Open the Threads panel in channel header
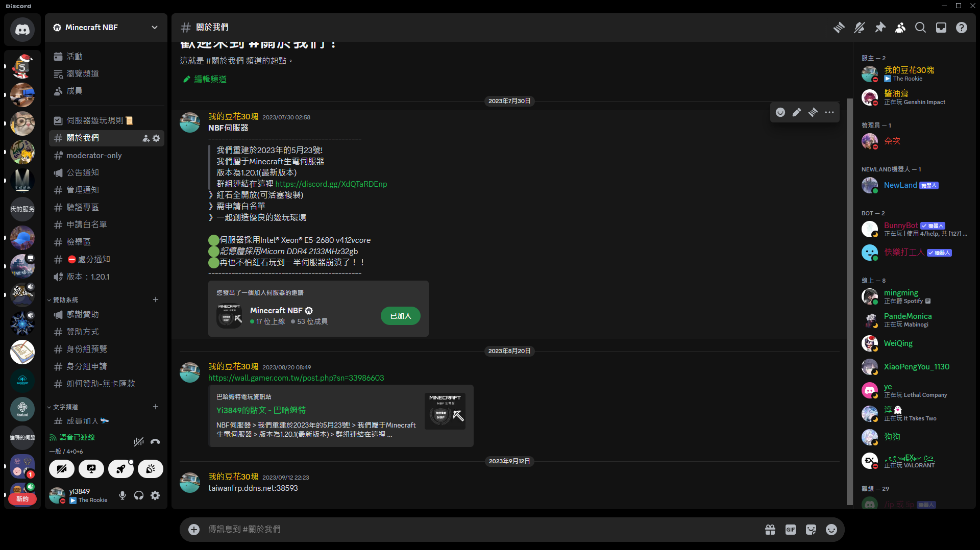 click(839, 28)
